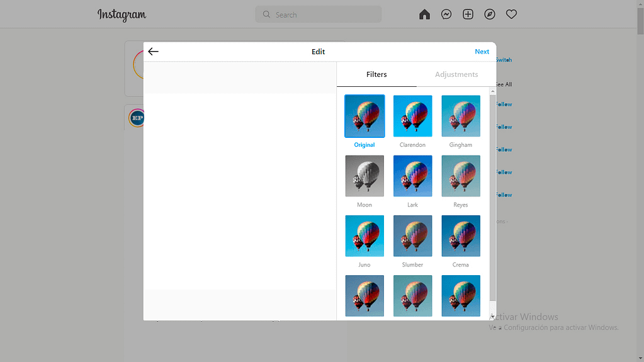Click the filter thumbnail below Crema

[x=461, y=296]
